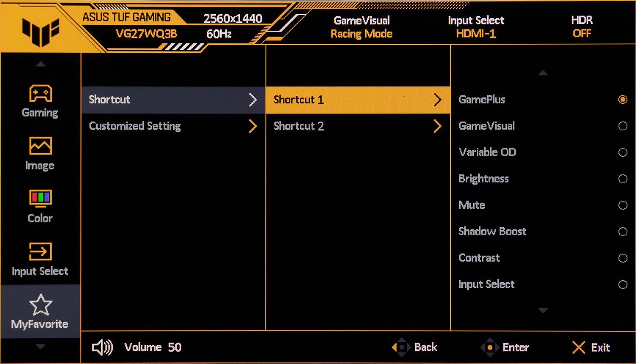
Task: Open the Color menu RGB monitor icon
Action: pos(40,198)
